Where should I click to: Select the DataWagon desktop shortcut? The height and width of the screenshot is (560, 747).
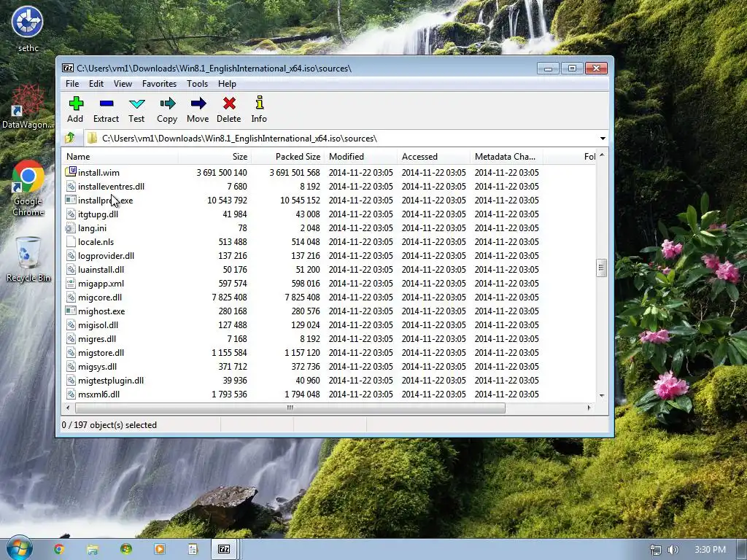(x=28, y=106)
